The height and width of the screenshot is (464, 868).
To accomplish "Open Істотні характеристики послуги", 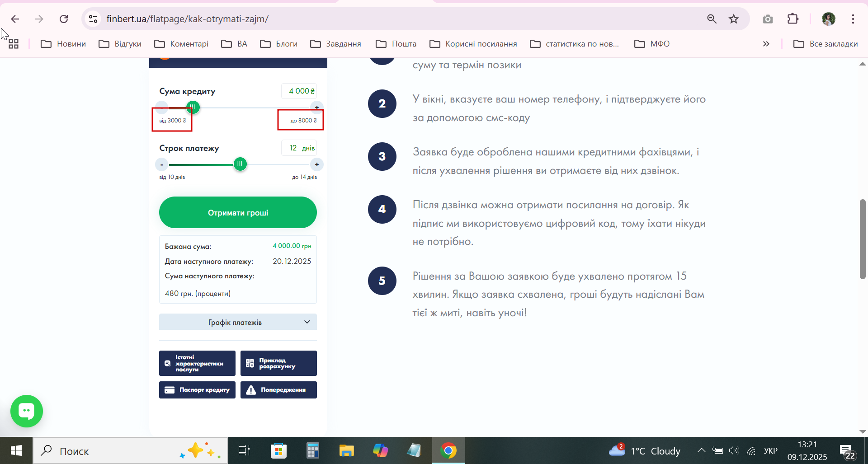I will click(197, 363).
